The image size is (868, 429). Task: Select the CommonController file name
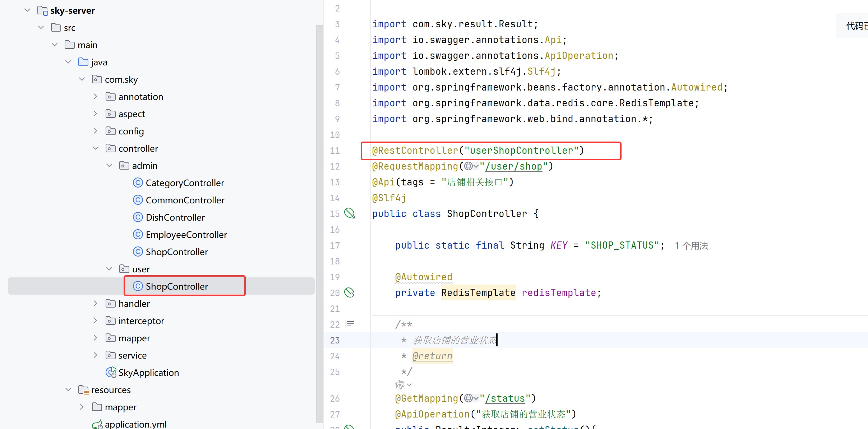[185, 200]
